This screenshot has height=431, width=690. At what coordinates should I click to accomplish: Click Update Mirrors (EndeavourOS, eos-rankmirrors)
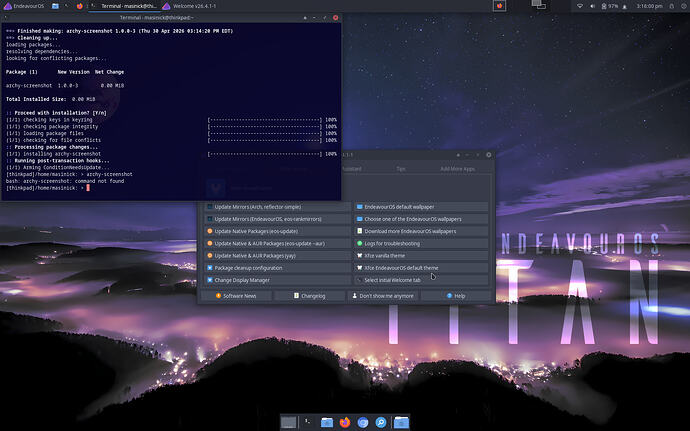tap(277, 219)
